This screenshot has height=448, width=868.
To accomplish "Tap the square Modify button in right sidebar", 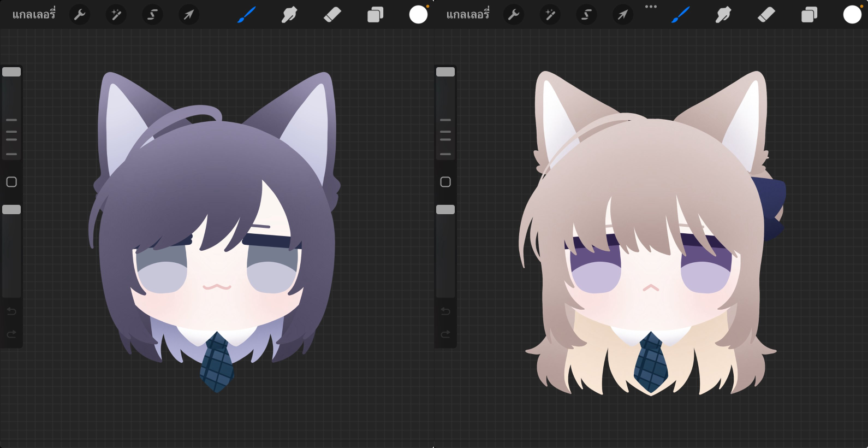I will point(445,182).
